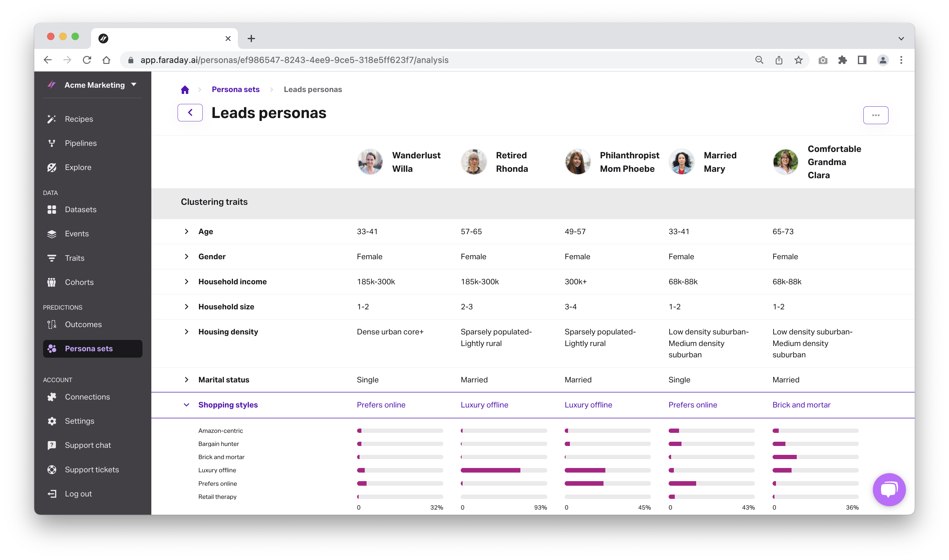Click the back arrow next to Leads personas

(190, 112)
